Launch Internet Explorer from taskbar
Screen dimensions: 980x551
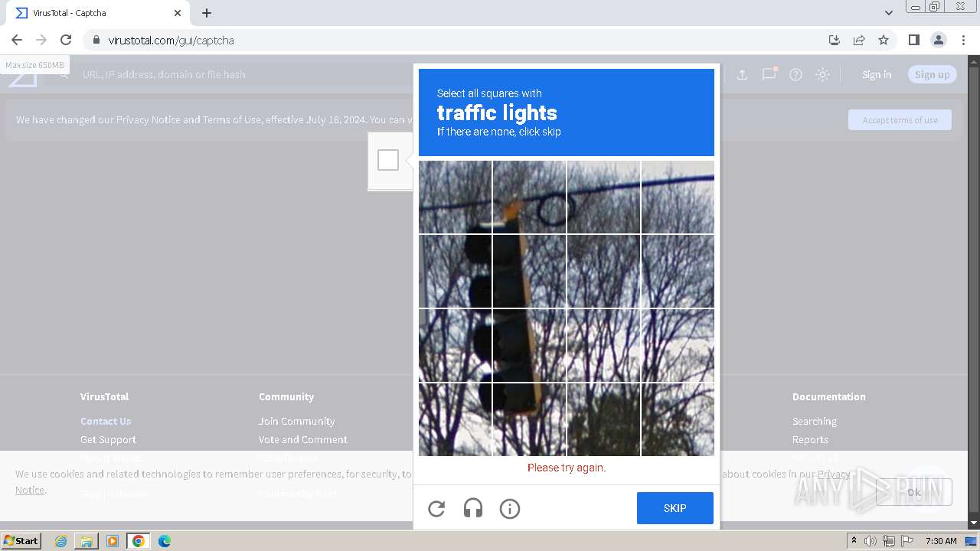point(60,541)
